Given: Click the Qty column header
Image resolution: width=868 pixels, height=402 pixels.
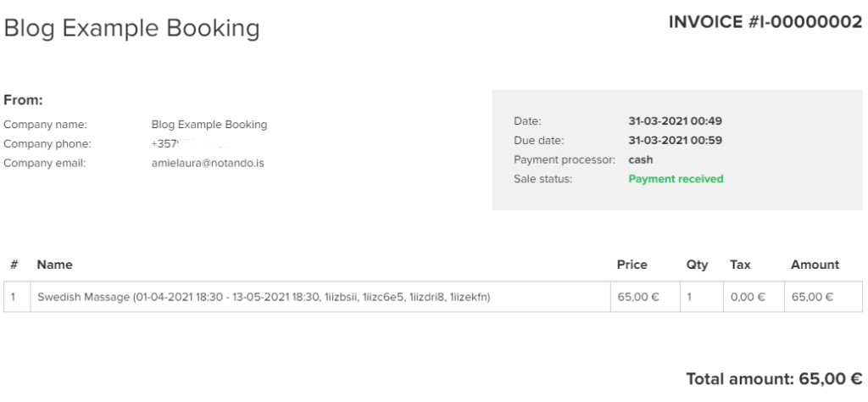Looking at the screenshot, I should coord(697,265).
